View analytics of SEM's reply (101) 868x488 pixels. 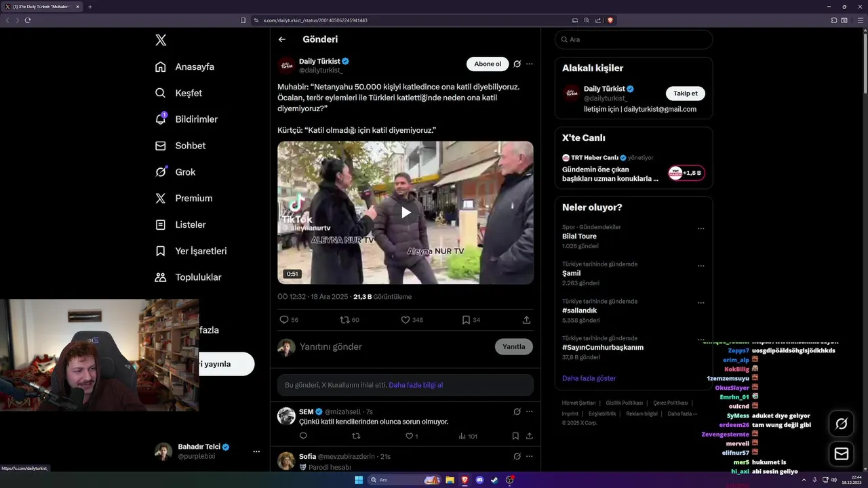coord(467,436)
